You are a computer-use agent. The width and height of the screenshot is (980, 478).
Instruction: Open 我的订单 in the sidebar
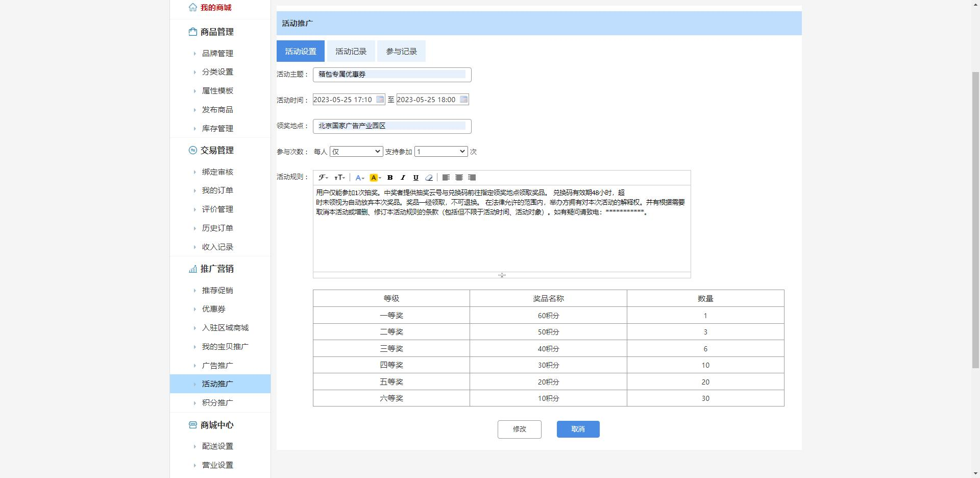click(x=217, y=190)
